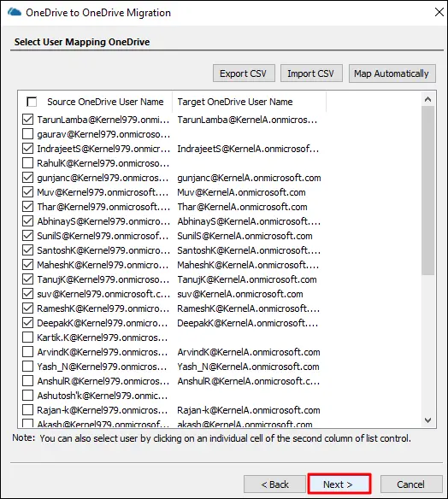Click the Export CSV button

[x=244, y=73]
